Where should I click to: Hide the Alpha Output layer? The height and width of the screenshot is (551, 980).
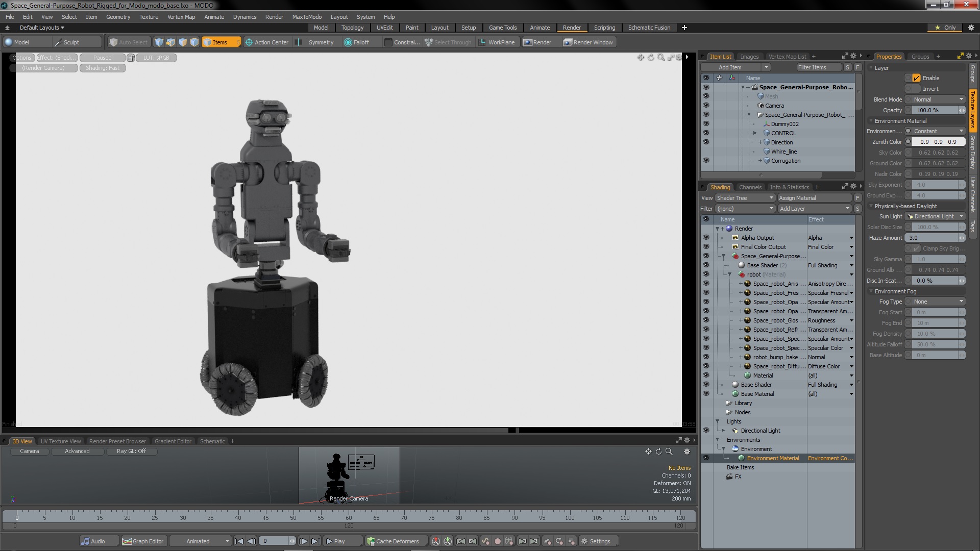pyautogui.click(x=706, y=238)
